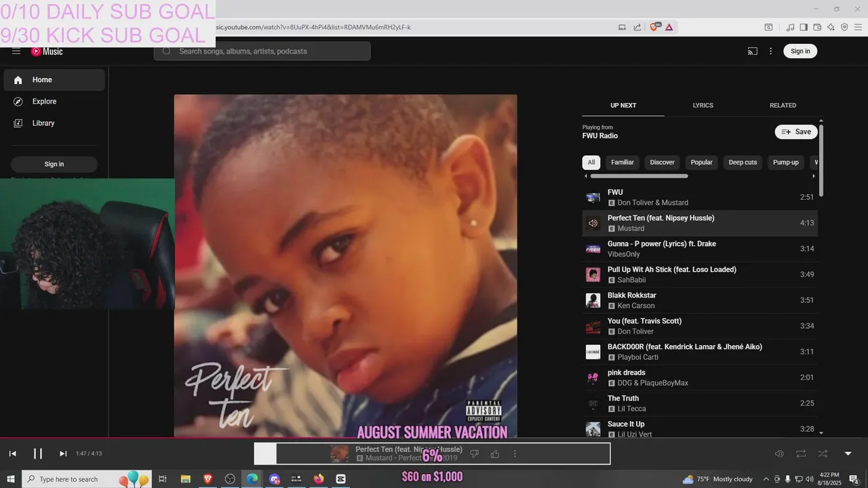Open Library in the sidebar
This screenshot has height=488, width=868.
tap(54, 123)
